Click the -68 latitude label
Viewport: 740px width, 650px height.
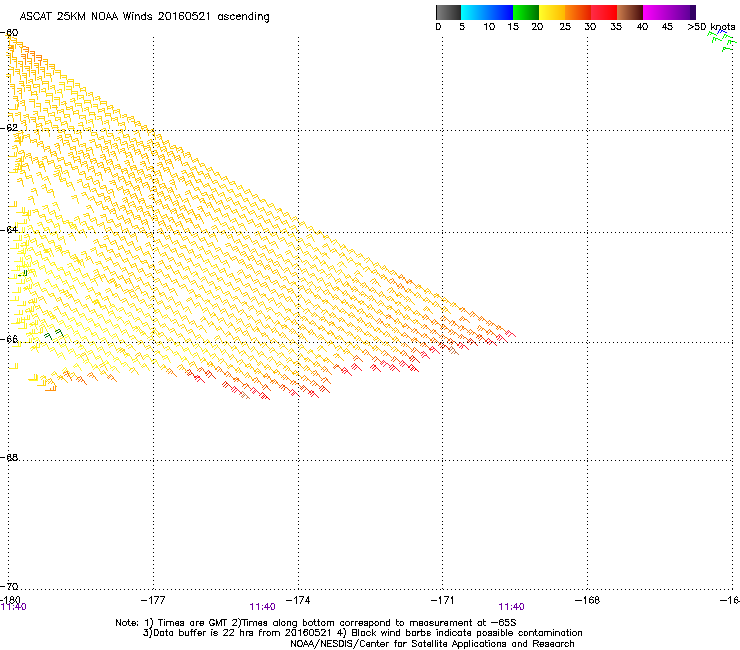(9, 458)
